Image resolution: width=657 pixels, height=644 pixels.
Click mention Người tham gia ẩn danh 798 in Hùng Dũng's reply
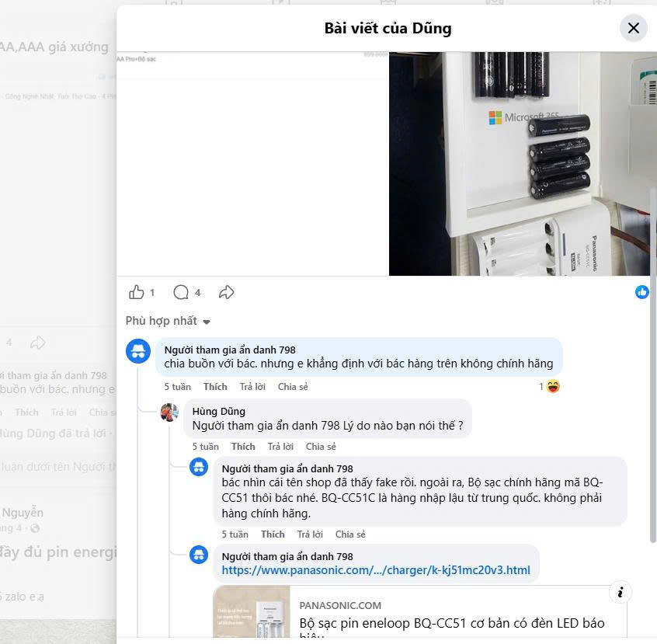pyautogui.click(x=266, y=426)
